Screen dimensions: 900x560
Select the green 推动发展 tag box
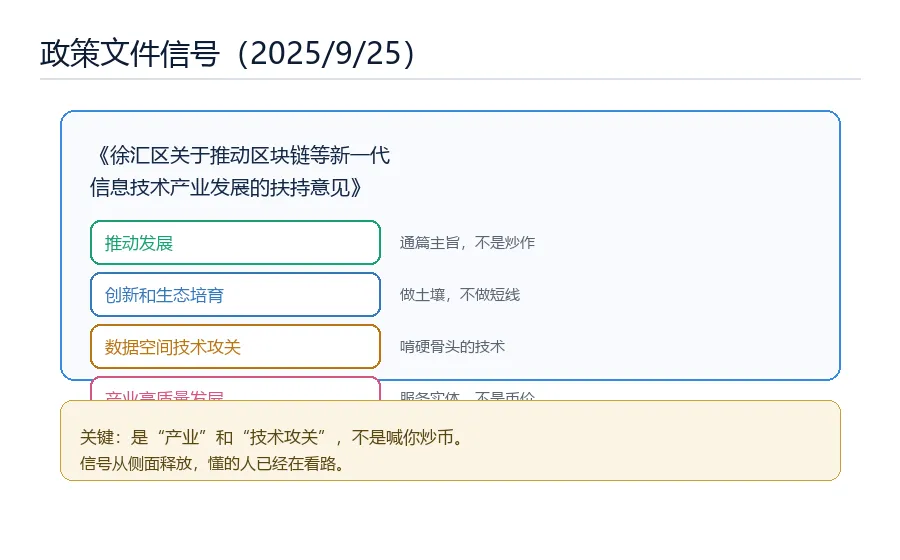(x=235, y=243)
